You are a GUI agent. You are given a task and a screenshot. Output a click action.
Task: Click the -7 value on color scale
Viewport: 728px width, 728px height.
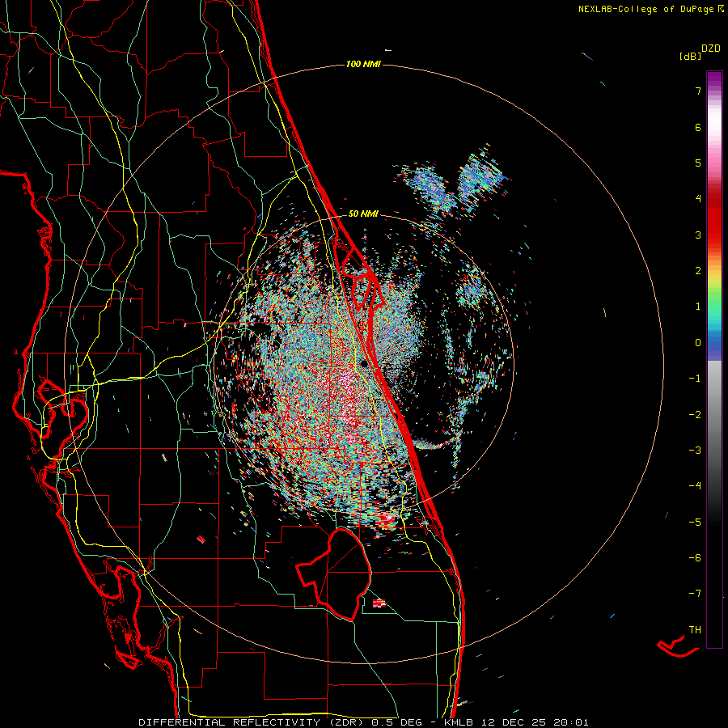[x=695, y=594]
